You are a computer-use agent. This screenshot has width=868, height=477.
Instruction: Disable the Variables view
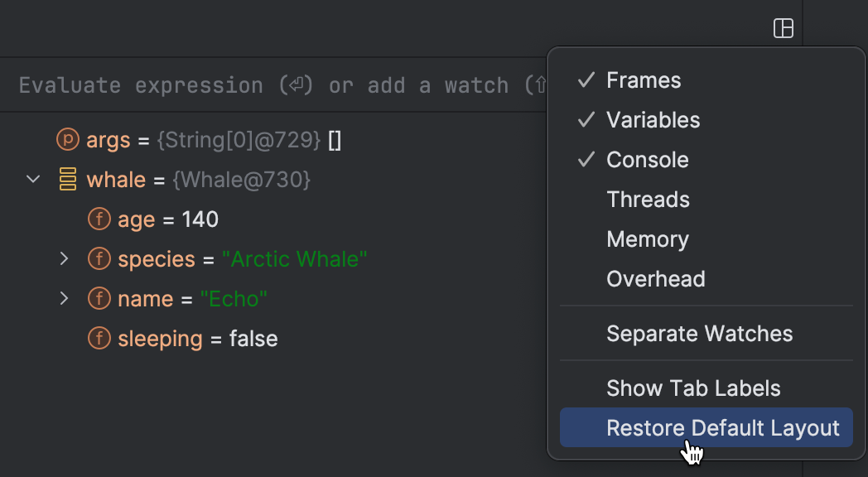pos(653,119)
